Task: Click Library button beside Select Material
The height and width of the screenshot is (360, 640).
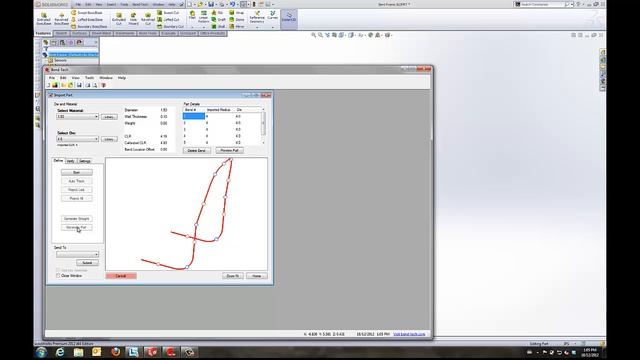Action: 109,117
